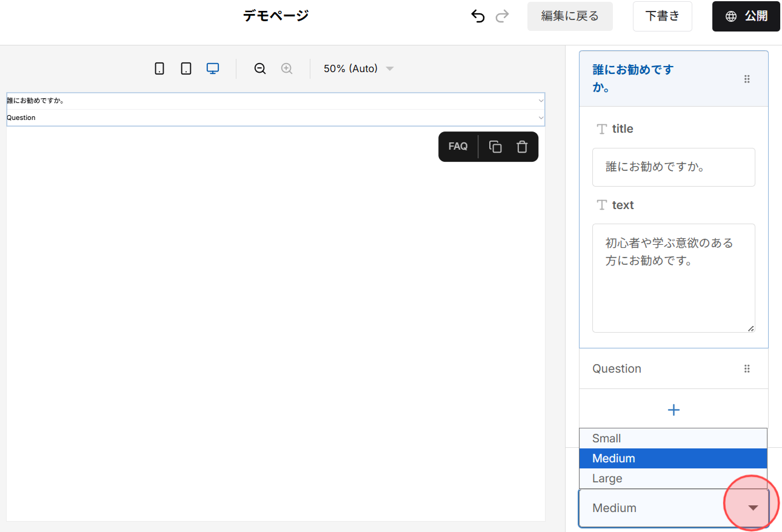Select the Question section header
Viewport: 782px width, 532px height.
tap(617, 368)
